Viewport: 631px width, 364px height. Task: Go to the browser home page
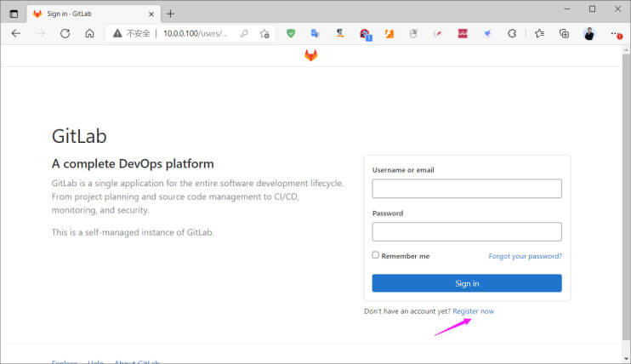(89, 33)
